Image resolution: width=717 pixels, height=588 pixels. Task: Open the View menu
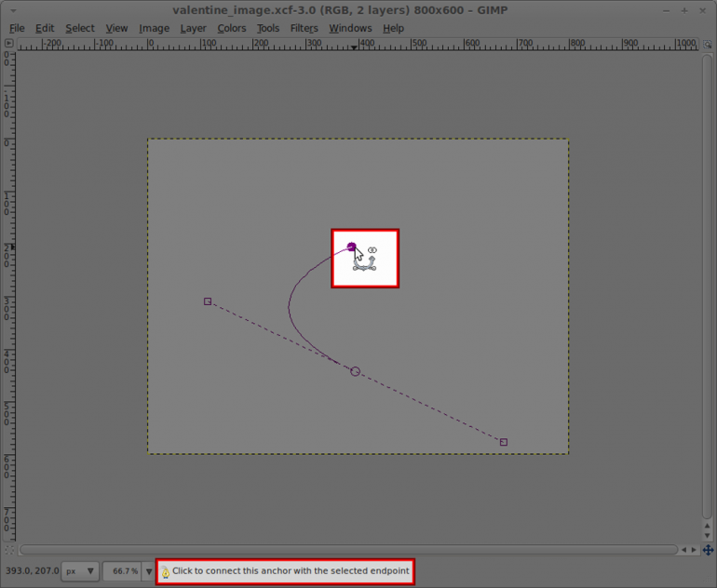point(116,28)
